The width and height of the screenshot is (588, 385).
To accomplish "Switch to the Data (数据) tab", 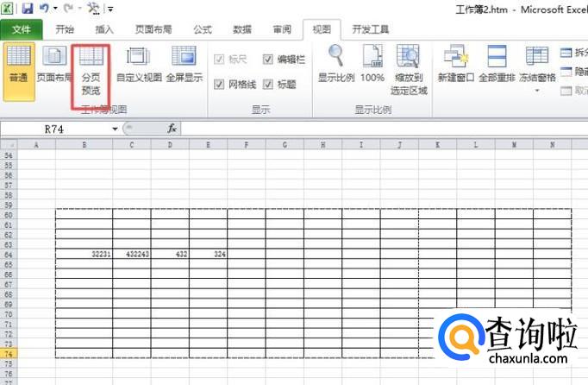I will click(x=242, y=29).
